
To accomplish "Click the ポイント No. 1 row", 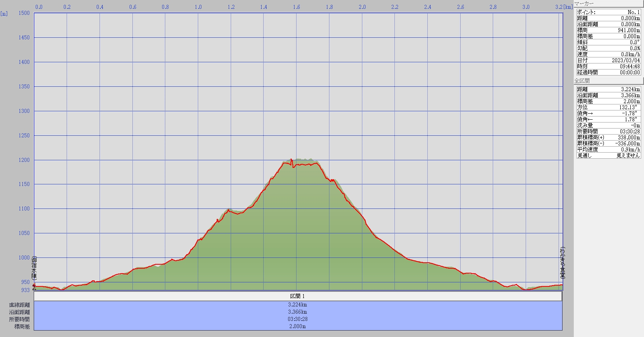I will pos(608,12).
